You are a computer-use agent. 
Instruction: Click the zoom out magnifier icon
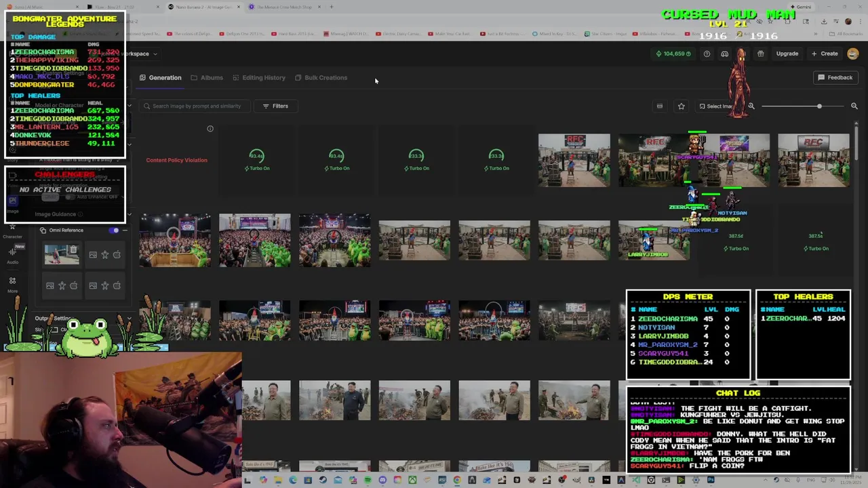pyautogui.click(x=751, y=106)
